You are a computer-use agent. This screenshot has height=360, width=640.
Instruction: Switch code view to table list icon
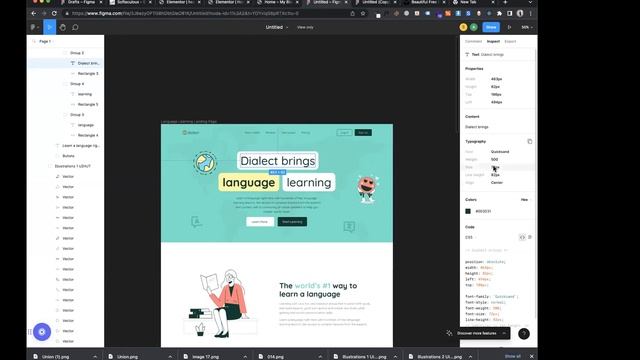coord(530,237)
